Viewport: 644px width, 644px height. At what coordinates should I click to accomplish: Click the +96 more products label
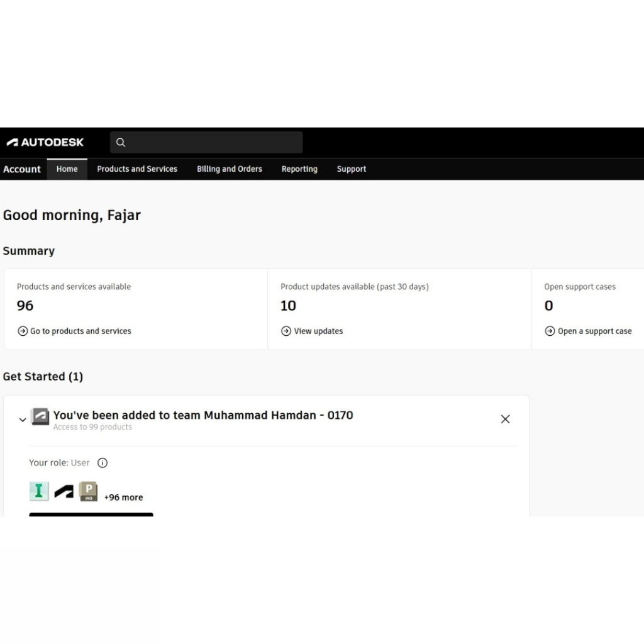click(x=124, y=497)
